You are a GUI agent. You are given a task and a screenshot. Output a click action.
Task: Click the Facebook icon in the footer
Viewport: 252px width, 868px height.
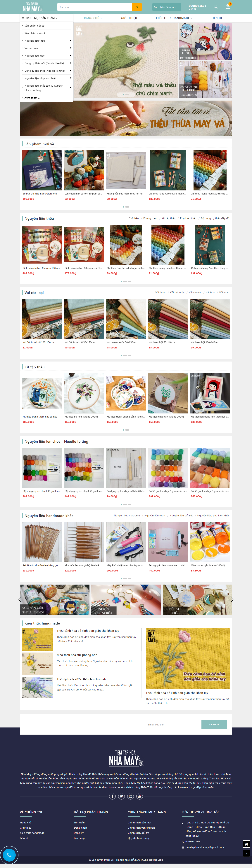[x=113, y=796]
